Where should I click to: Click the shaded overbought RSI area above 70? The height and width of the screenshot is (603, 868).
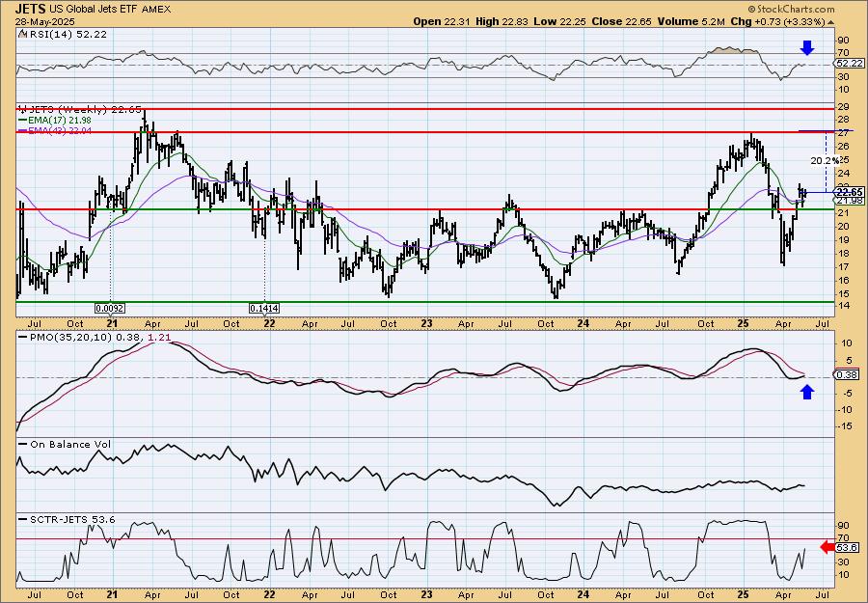pyautogui.click(x=731, y=51)
